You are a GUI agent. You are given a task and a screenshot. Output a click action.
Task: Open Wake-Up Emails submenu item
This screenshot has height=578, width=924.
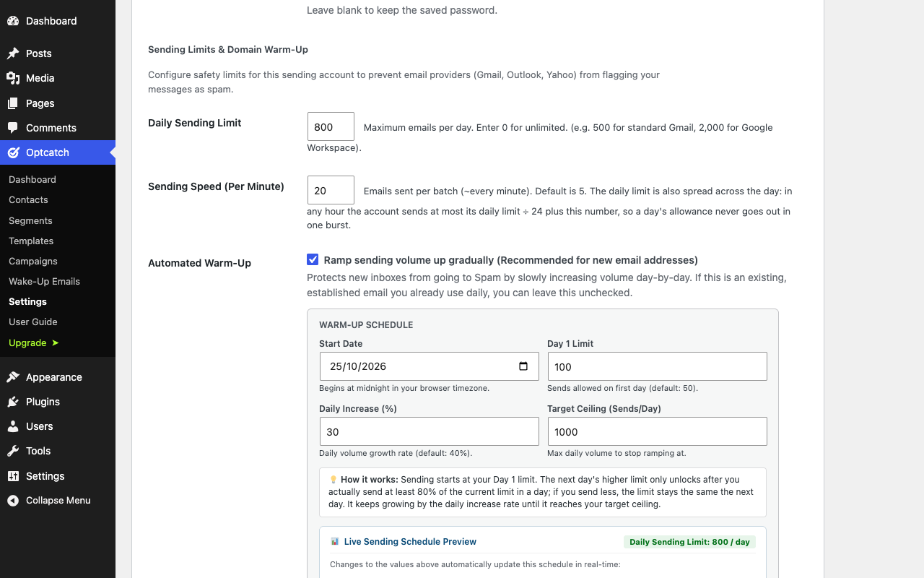click(x=44, y=281)
